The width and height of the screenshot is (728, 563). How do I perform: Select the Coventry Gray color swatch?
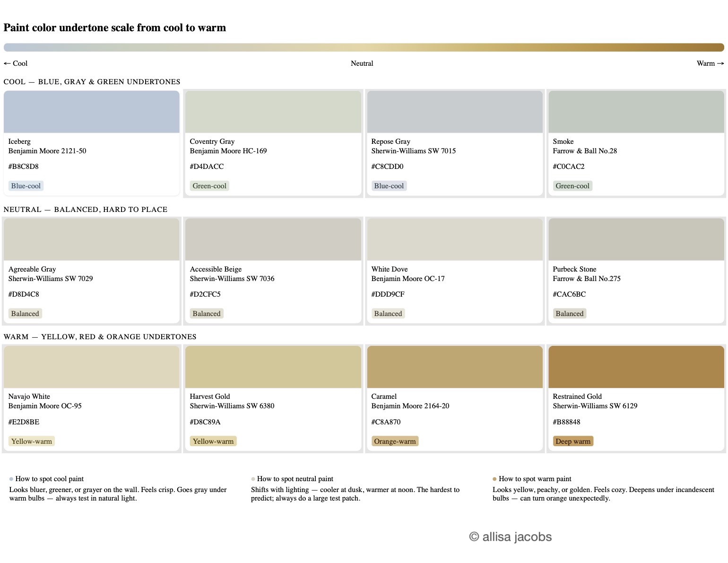[x=273, y=112]
